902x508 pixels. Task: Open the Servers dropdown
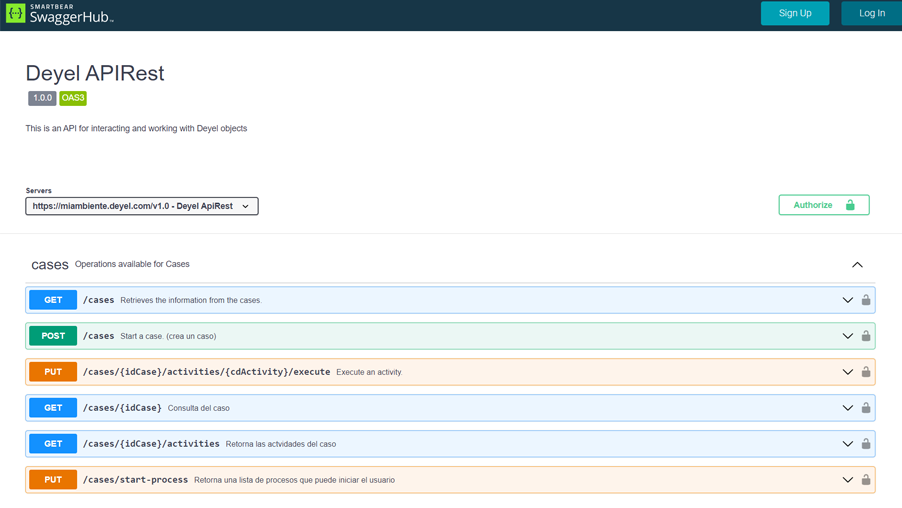pyautogui.click(x=142, y=206)
